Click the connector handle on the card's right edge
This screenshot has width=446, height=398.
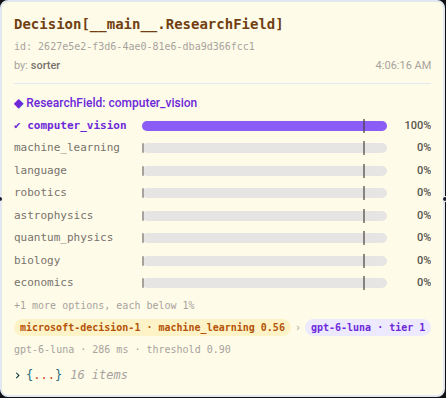(x=445, y=199)
